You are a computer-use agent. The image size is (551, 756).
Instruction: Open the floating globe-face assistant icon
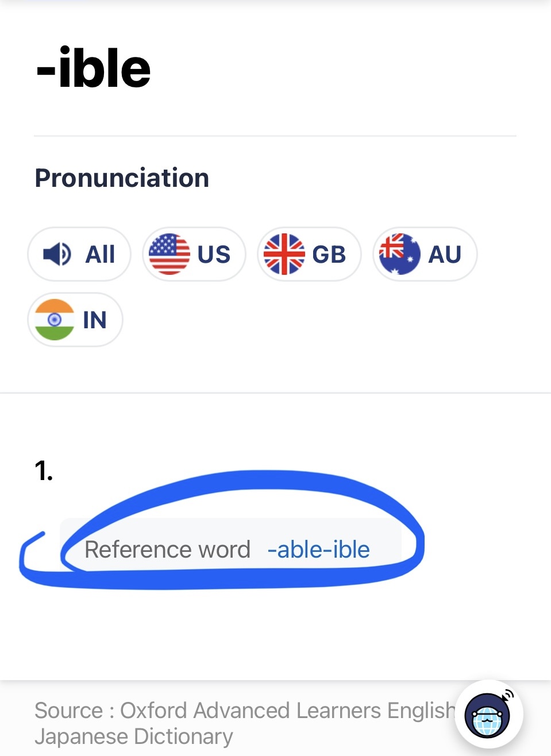coord(488,715)
